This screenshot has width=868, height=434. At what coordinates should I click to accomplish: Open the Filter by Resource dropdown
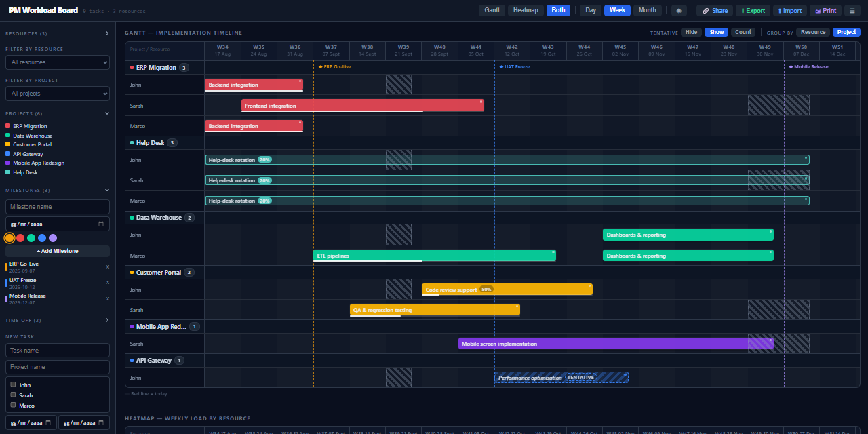(58, 62)
